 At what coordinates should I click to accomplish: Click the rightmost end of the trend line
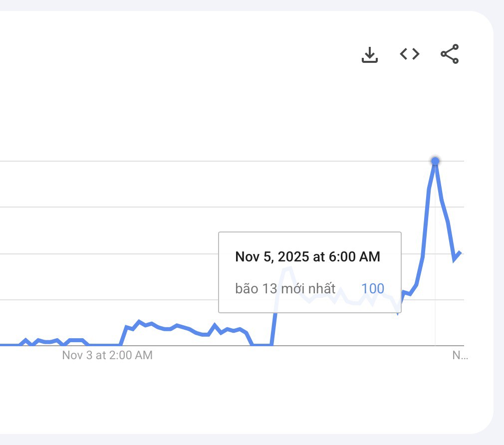click(460, 253)
